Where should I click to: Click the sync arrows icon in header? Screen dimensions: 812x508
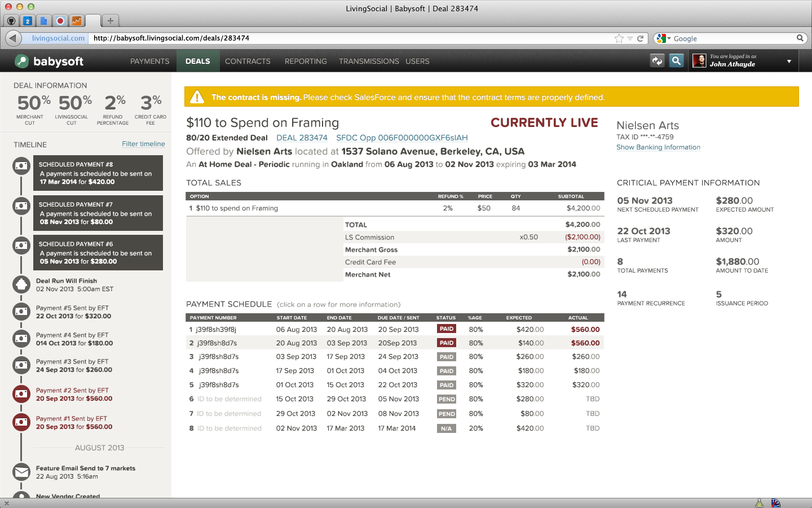pyautogui.click(x=657, y=61)
